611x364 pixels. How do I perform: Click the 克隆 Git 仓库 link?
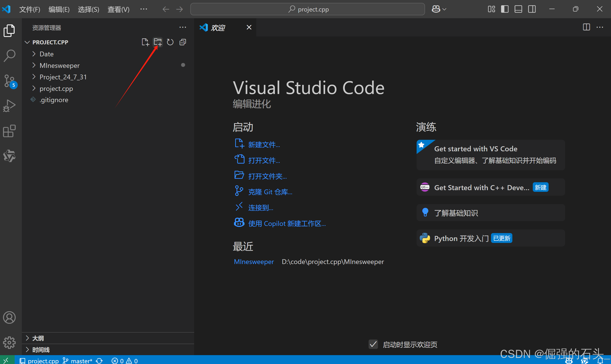270,192
